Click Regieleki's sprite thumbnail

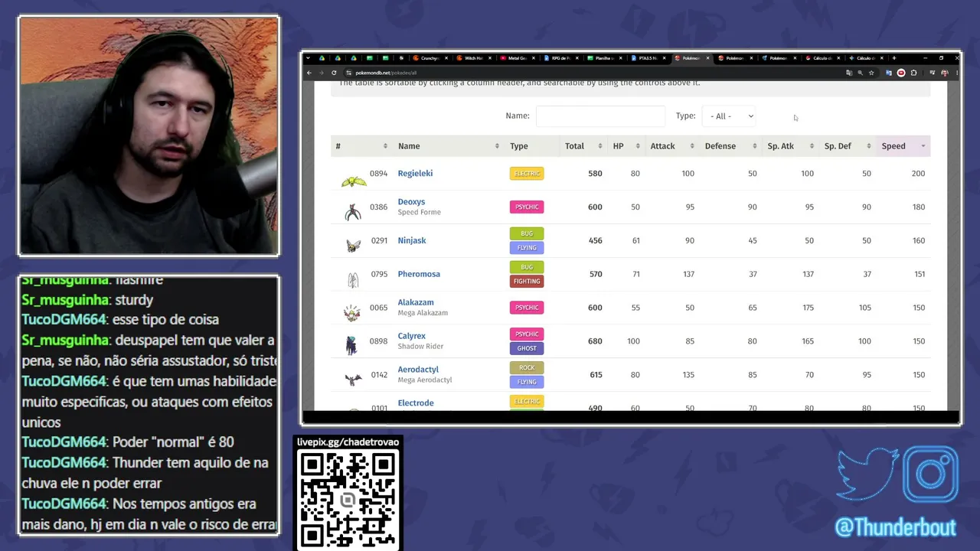(354, 181)
